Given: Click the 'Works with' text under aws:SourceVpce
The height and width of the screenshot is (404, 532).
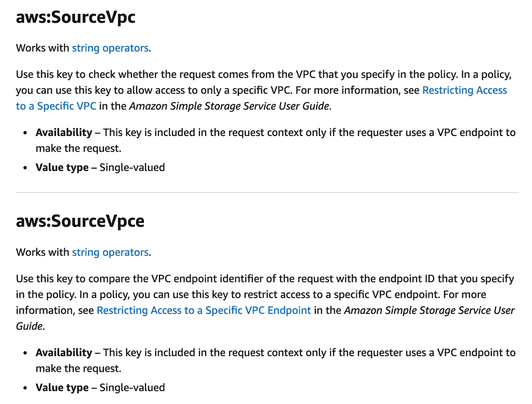Looking at the screenshot, I should tap(43, 252).
